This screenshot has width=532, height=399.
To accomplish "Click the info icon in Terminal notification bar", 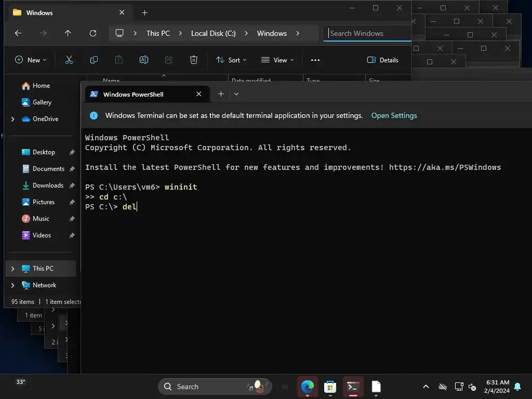I will click(94, 116).
